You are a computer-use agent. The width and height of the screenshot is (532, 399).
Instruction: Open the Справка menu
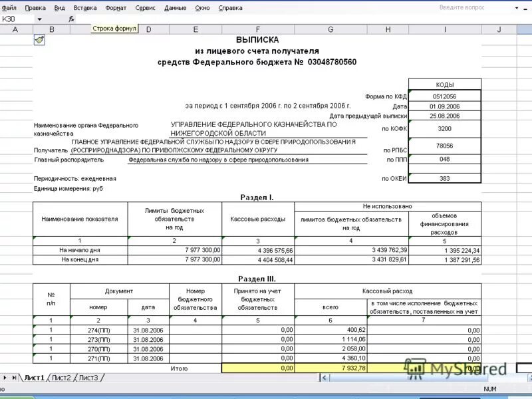point(230,7)
